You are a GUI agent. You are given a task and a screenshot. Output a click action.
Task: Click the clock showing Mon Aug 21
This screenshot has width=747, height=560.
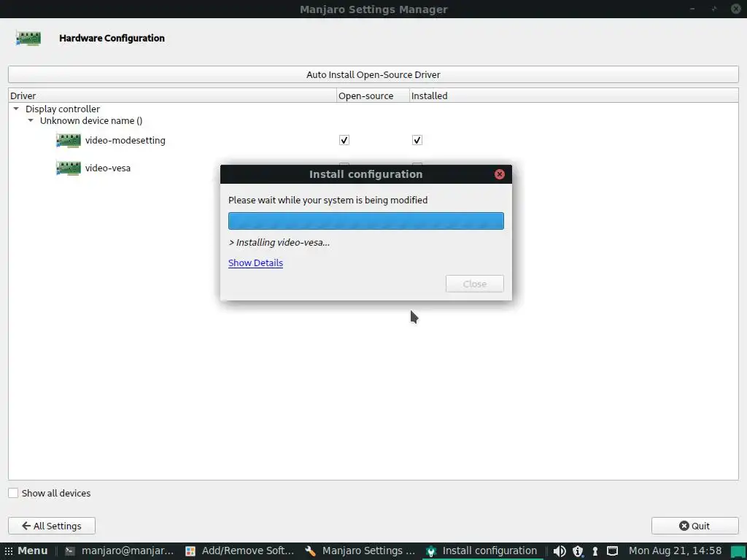675,551
